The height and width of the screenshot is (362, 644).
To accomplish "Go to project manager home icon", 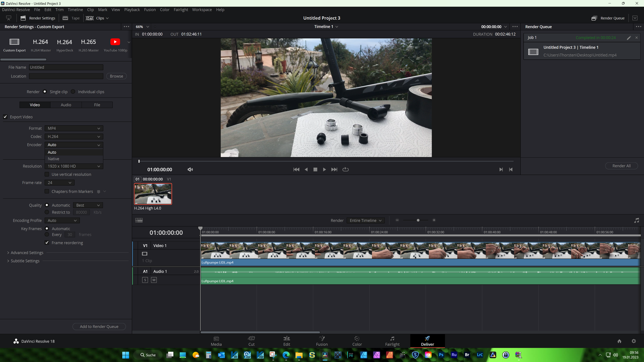I will [619, 341].
